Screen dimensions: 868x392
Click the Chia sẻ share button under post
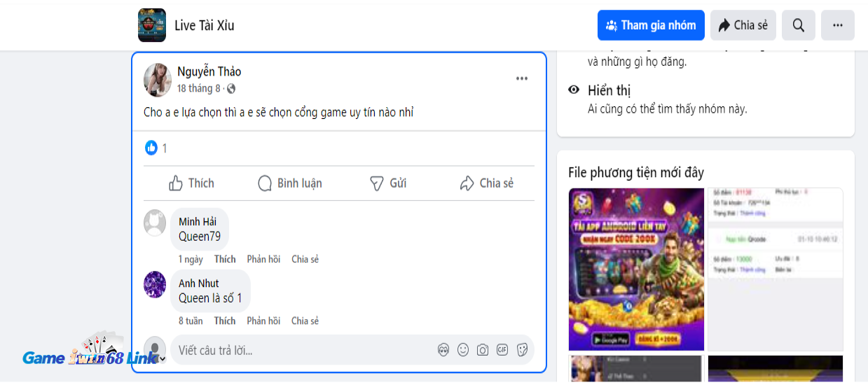486,183
